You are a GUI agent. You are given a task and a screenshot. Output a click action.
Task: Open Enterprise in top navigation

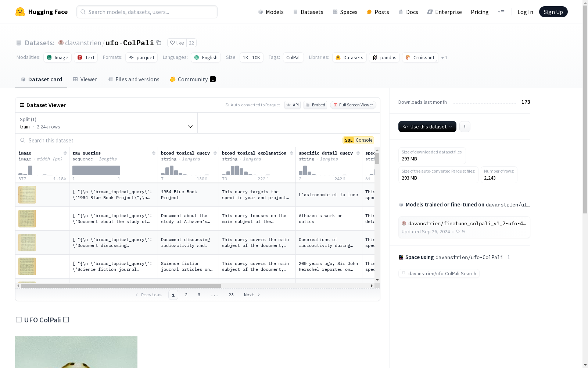pyautogui.click(x=445, y=12)
